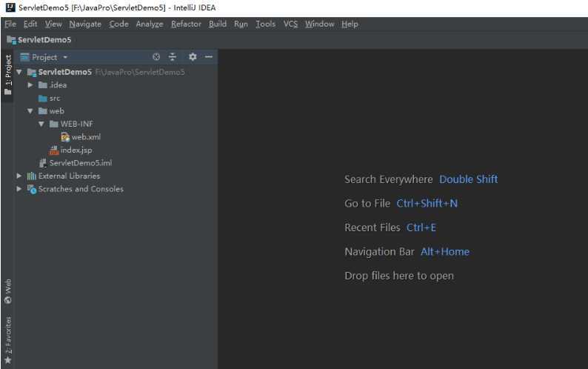The width and height of the screenshot is (588, 369).
Task: Click the ServletDemo5 navigation bar folder icon
Action: pos(11,40)
